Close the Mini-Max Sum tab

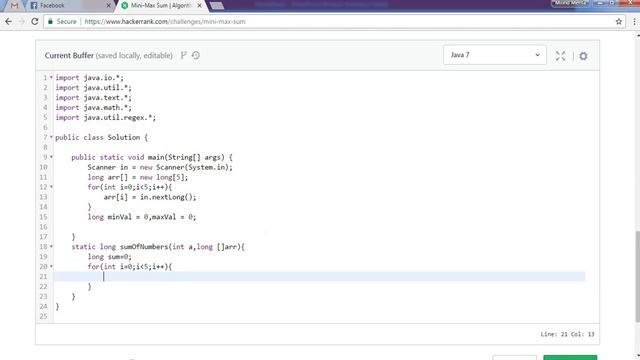(199, 6)
